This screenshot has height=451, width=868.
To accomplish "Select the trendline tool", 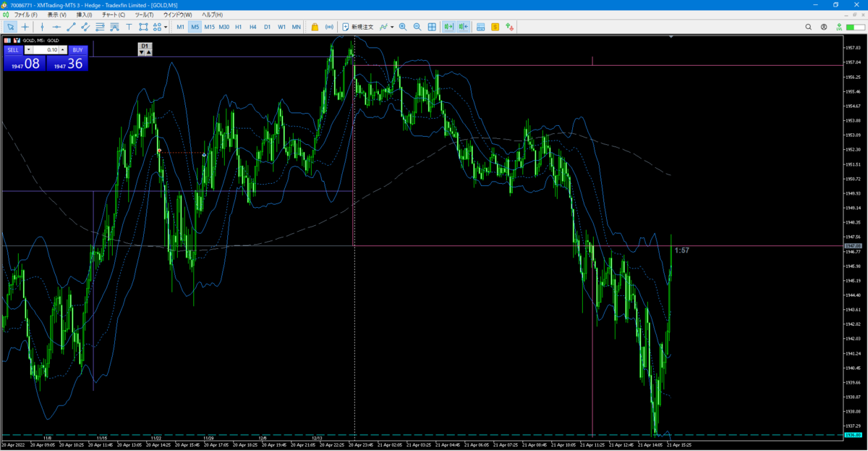I will tap(71, 27).
